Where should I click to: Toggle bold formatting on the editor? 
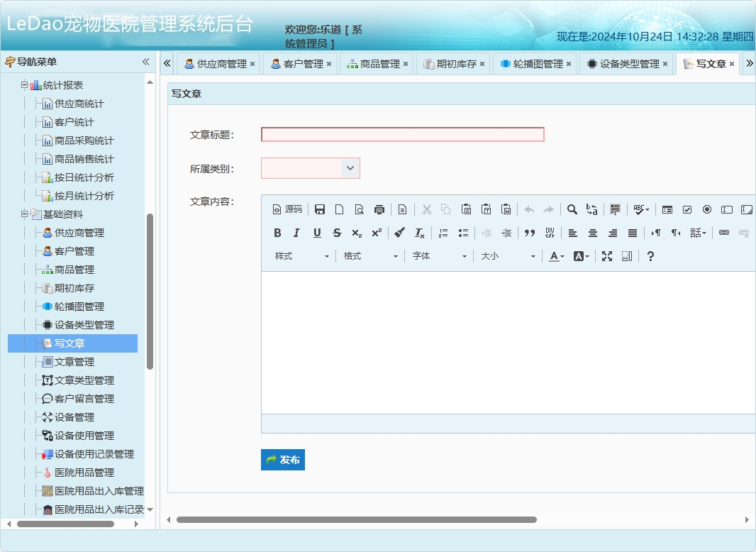pos(277,232)
